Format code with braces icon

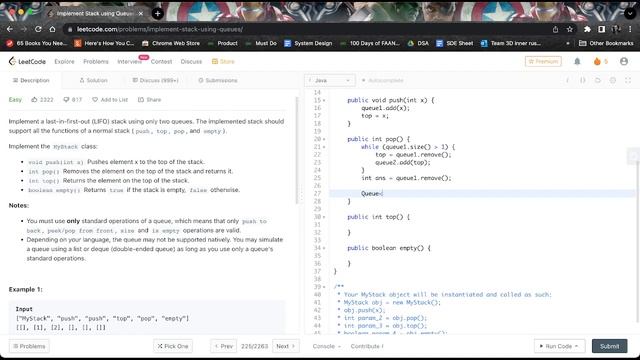582,80
